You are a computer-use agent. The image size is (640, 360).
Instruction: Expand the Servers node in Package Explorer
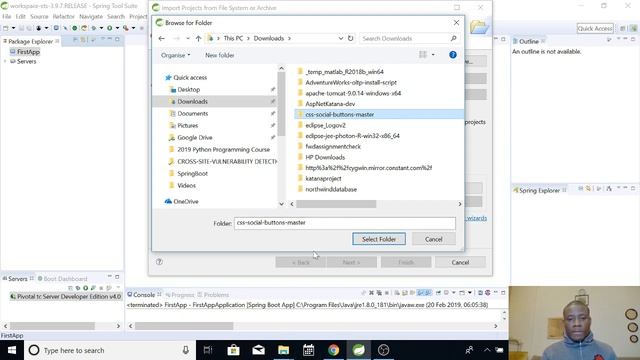coord(5,61)
